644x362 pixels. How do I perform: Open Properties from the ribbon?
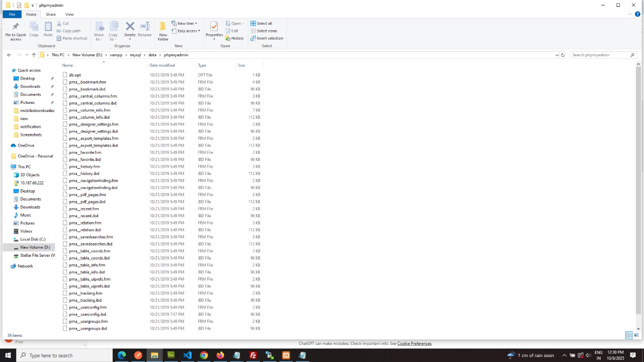pos(214,30)
